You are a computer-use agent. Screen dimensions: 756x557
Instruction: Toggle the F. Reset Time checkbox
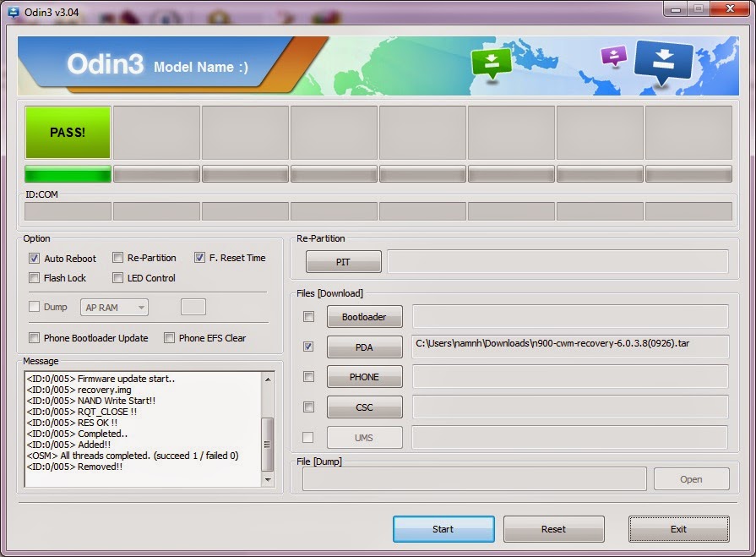click(x=199, y=258)
